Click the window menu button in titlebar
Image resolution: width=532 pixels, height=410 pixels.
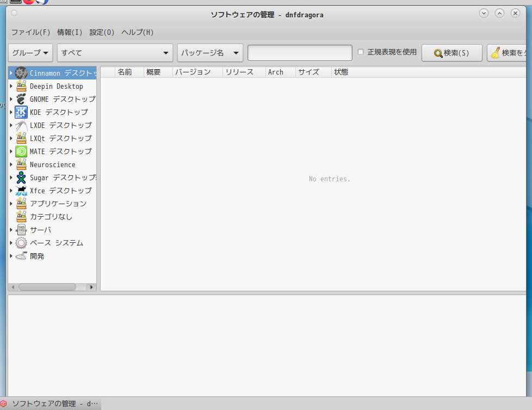(14, 13)
